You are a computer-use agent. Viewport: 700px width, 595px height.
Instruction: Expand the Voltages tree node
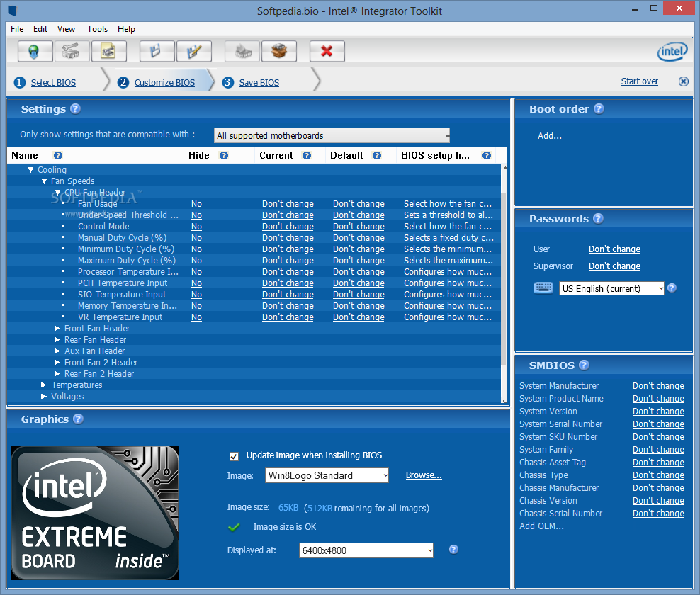pyautogui.click(x=44, y=397)
